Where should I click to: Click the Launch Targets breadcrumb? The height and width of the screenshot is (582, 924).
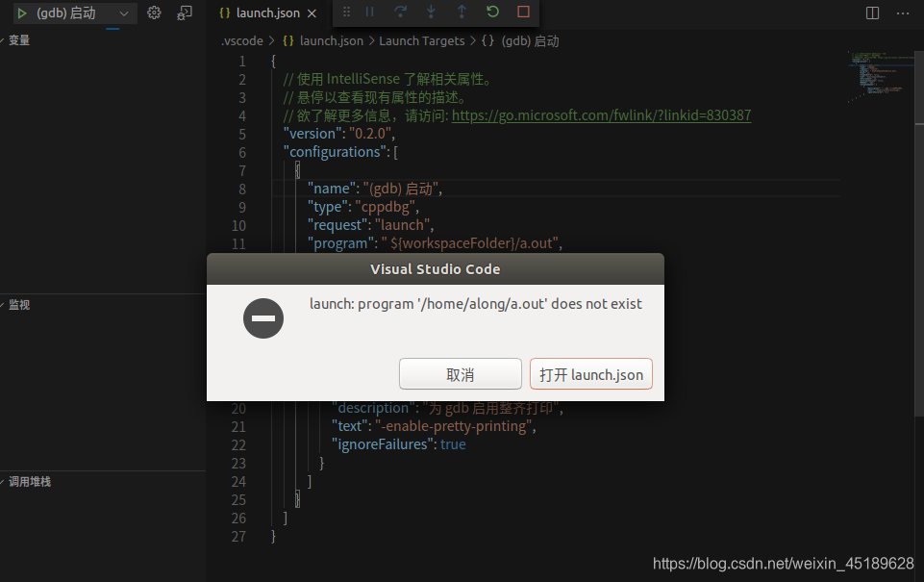coord(421,40)
